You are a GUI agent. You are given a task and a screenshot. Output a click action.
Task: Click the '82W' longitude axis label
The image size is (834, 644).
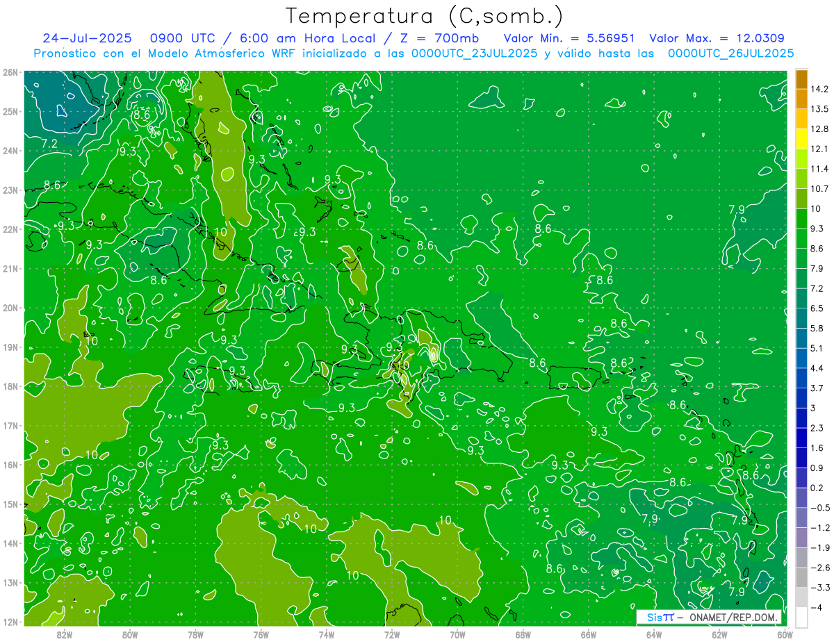[x=65, y=634]
